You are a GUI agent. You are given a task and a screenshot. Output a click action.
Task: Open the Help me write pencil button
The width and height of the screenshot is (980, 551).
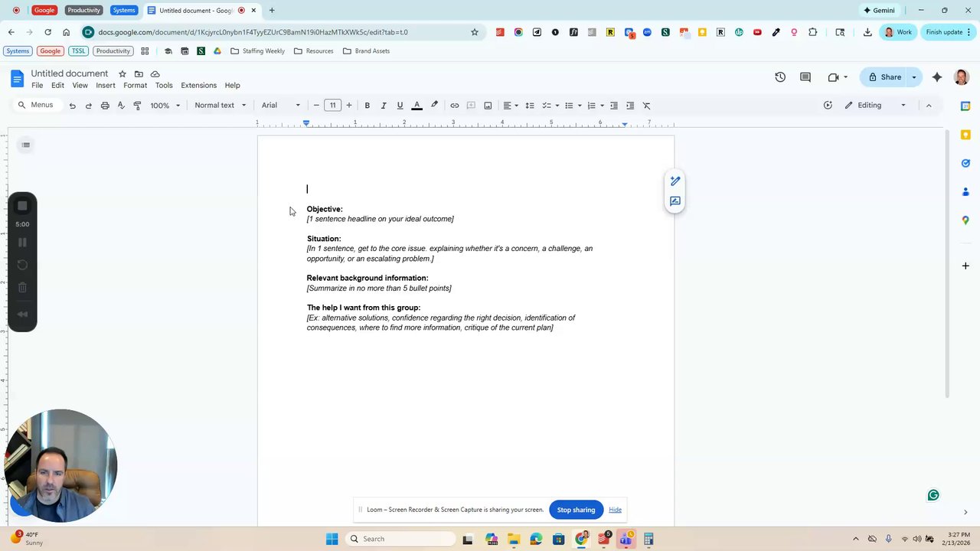(x=675, y=181)
